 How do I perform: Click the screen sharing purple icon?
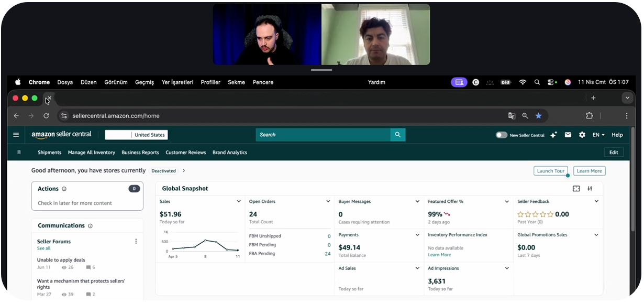point(459,82)
